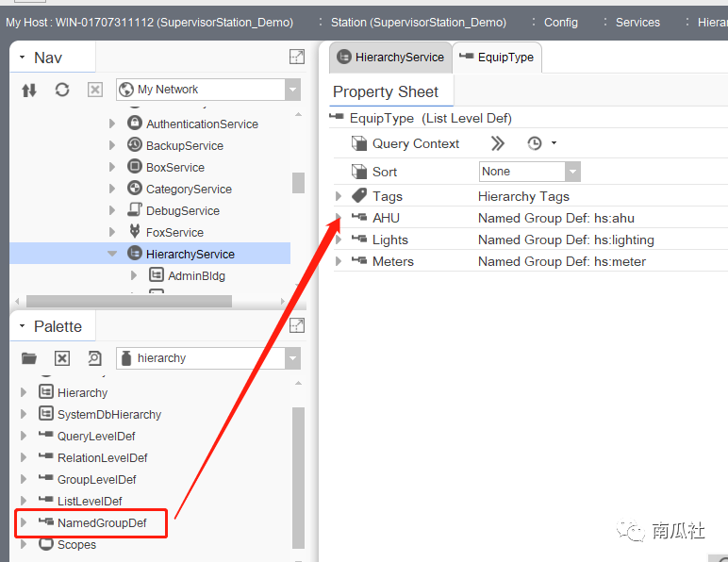
Task: Click the Nav refresh icon
Action: coord(62,90)
